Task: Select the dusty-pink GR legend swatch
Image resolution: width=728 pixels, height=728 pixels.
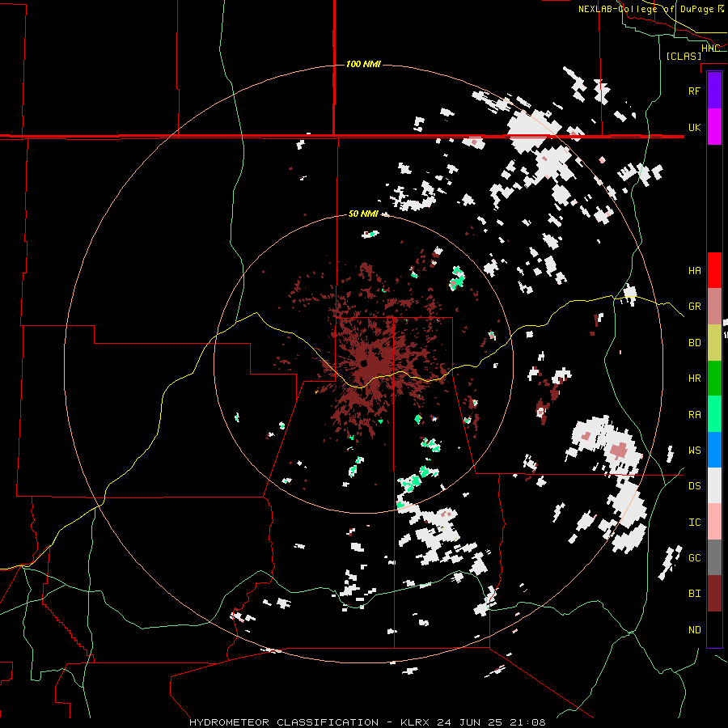Action: (714, 307)
